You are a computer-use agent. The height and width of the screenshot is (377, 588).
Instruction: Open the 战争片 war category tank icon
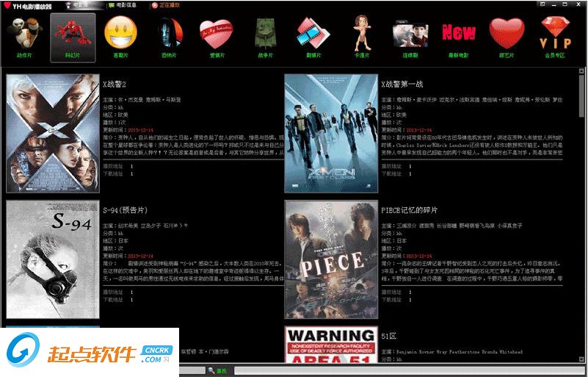(265, 37)
